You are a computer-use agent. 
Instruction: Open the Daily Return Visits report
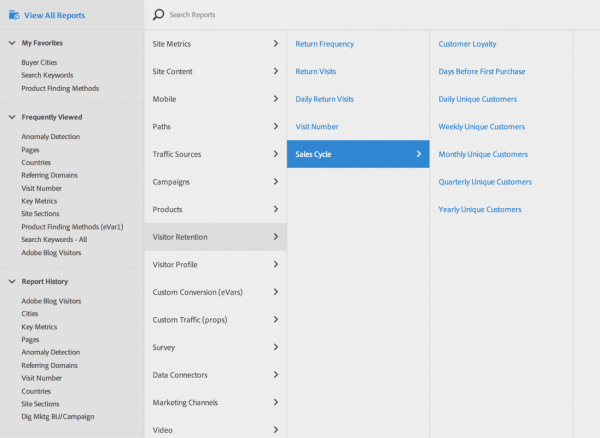tap(324, 99)
